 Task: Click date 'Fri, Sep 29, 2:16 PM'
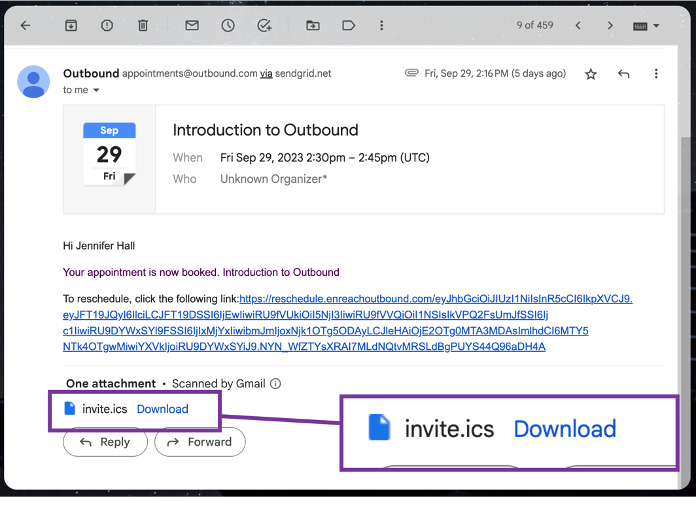pyautogui.click(x=467, y=73)
